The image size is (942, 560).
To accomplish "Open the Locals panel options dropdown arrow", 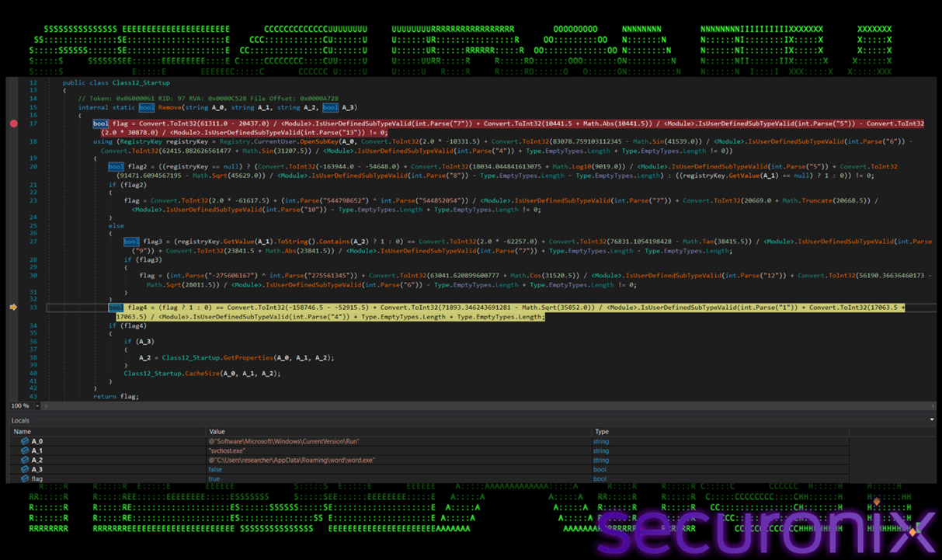I will [932, 420].
